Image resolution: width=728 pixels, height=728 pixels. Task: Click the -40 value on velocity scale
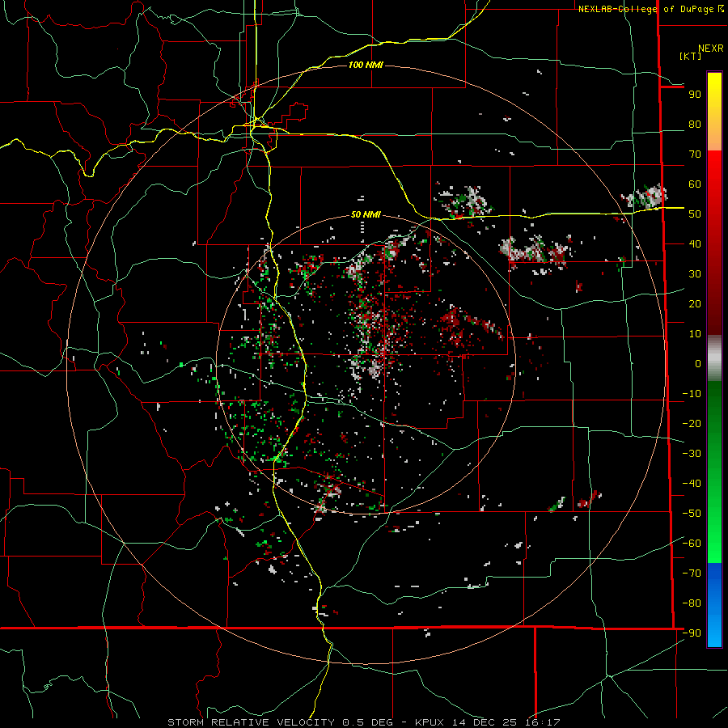692,484
